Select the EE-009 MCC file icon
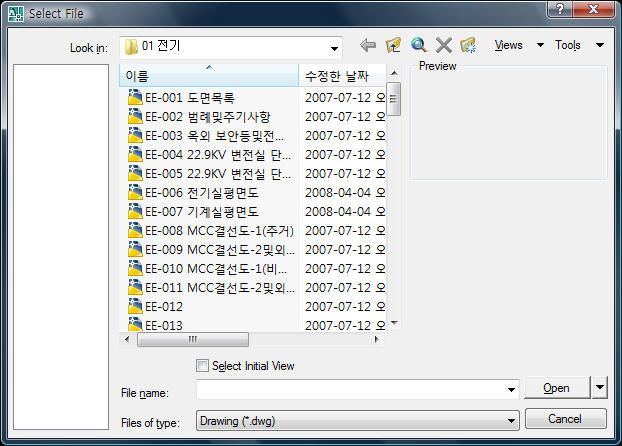Image resolution: width=622 pixels, height=446 pixels. tap(135, 250)
